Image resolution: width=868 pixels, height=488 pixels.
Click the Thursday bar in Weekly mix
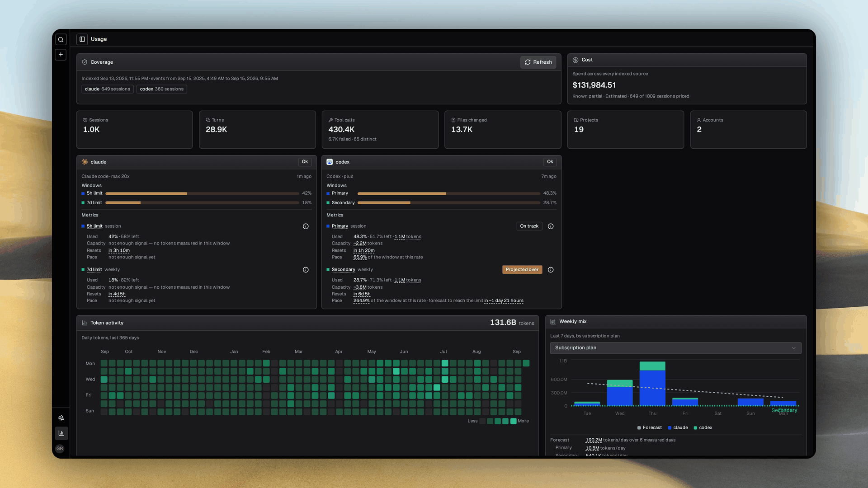[652, 384]
